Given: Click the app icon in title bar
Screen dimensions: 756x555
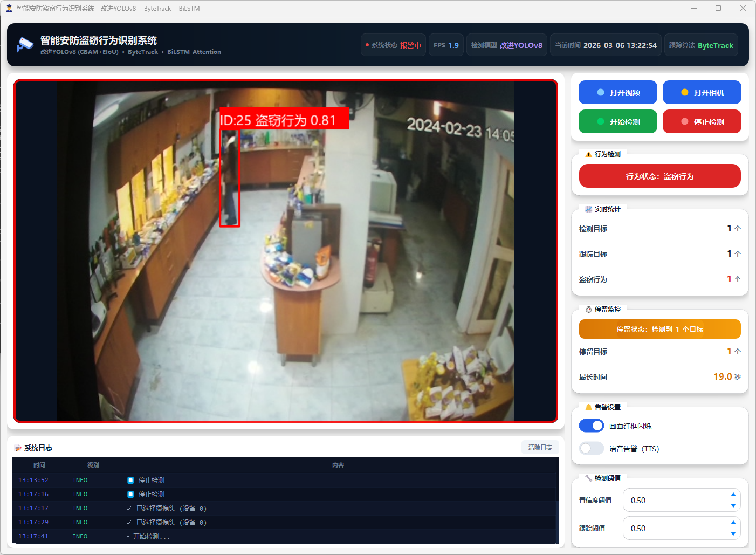Looking at the screenshot, I should (x=9, y=8).
